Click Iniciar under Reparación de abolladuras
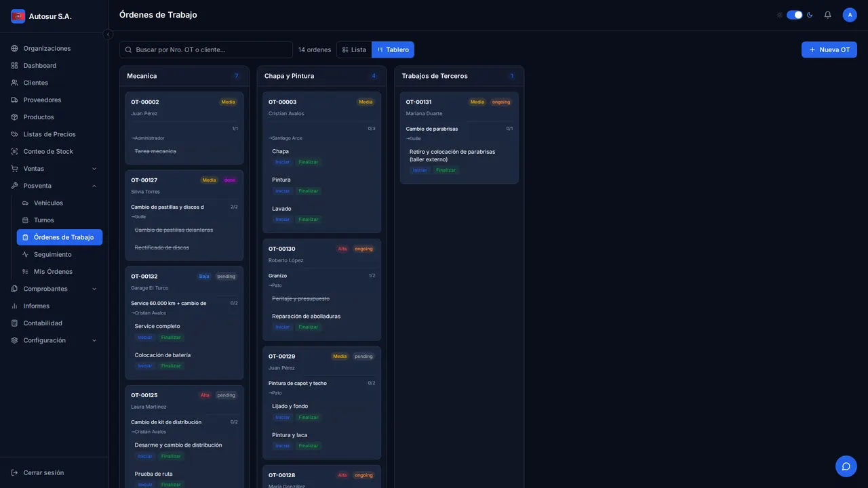Image resolution: width=868 pixels, height=488 pixels. pyautogui.click(x=282, y=327)
